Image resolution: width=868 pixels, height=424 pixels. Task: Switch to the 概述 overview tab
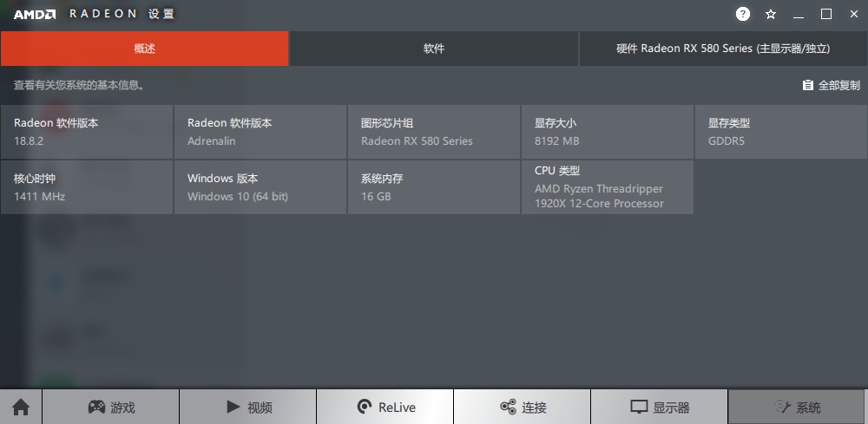click(x=144, y=49)
